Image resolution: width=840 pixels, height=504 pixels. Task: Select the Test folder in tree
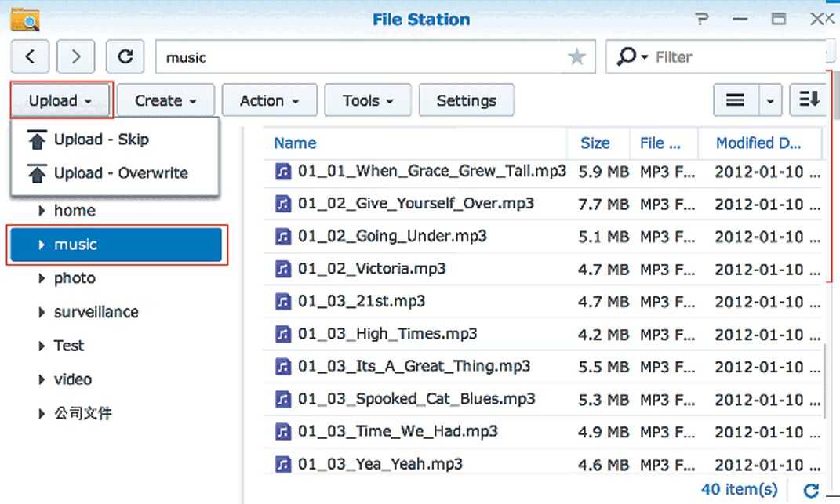(x=69, y=346)
